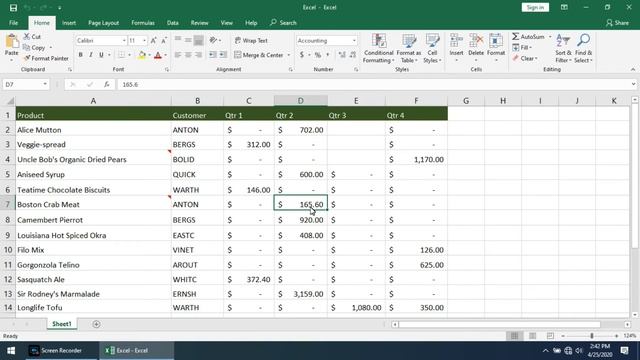Open Format as Table gallery

tap(409, 49)
